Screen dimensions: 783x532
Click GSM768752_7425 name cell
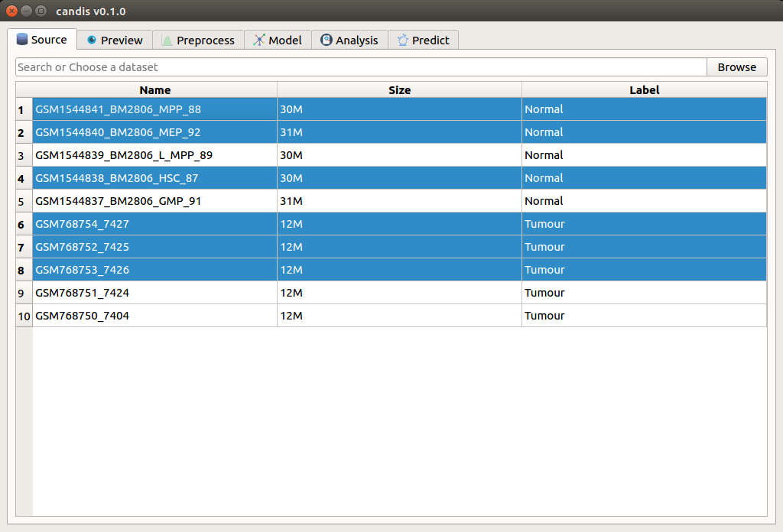coord(154,247)
